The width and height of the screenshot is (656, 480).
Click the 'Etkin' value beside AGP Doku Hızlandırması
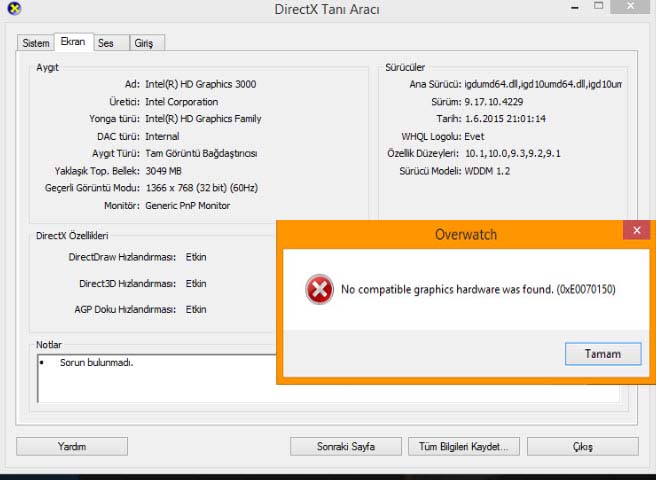196,309
